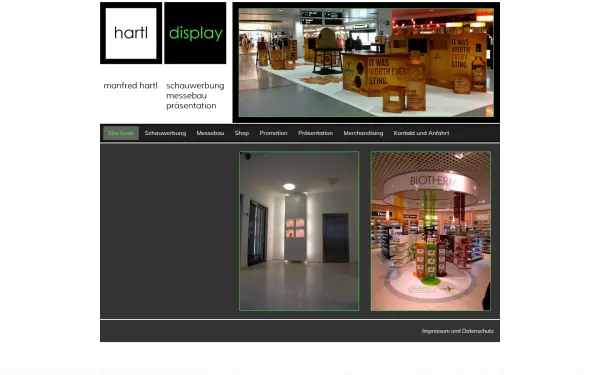Select Shop in the navigation bar
The image size is (600, 375).
click(242, 133)
